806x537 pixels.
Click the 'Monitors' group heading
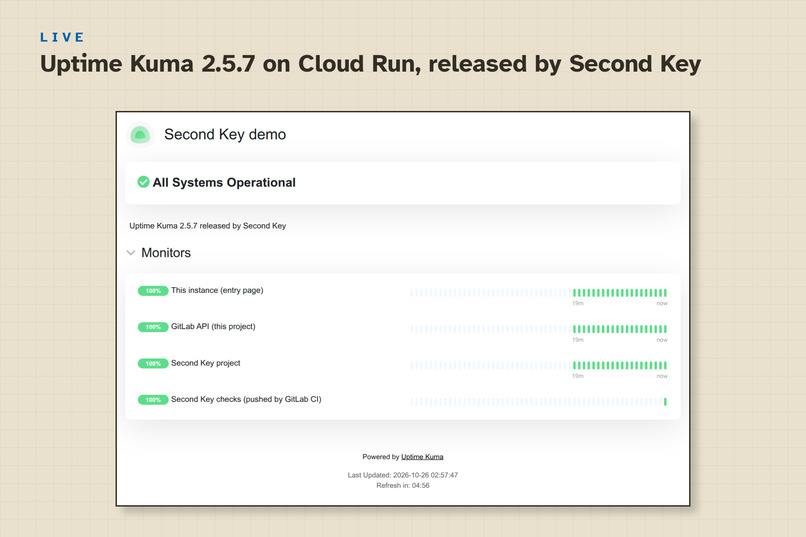pyautogui.click(x=166, y=253)
